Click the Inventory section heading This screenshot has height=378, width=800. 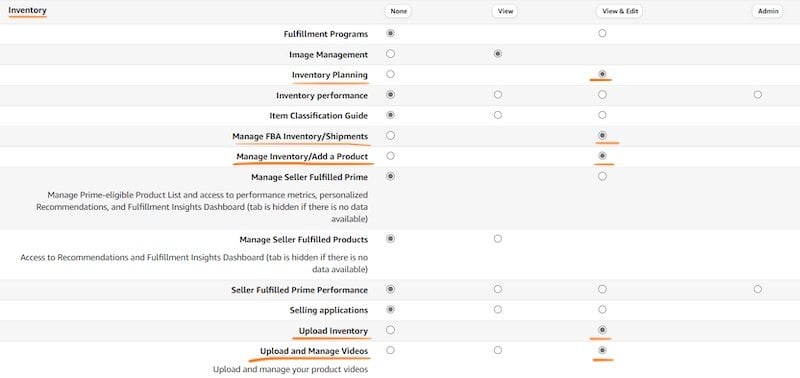pos(27,10)
